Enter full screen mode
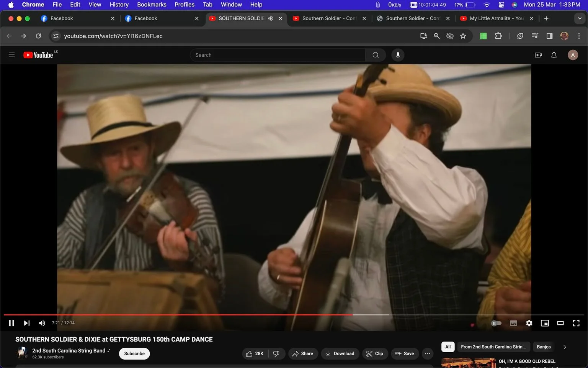This screenshot has height=368, width=588. click(x=576, y=323)
